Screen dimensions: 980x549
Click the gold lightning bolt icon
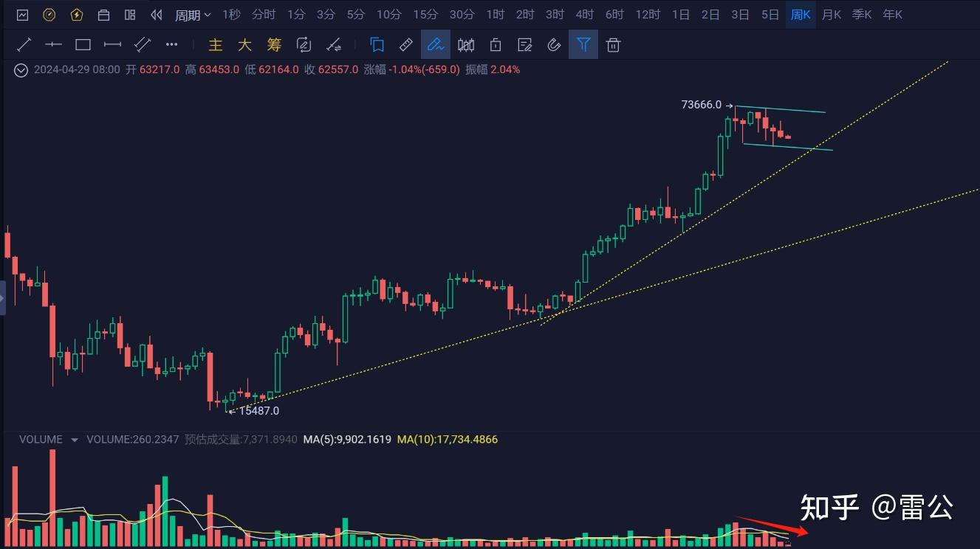pyautogui.click(x=77, y=15)
